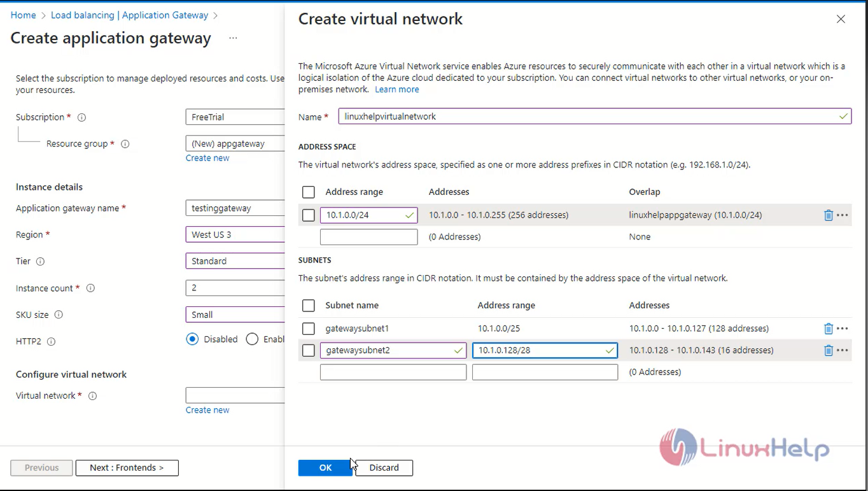Show info tooltip for Subscription
This screenshot has width=868, height=491.
point(81,117)
